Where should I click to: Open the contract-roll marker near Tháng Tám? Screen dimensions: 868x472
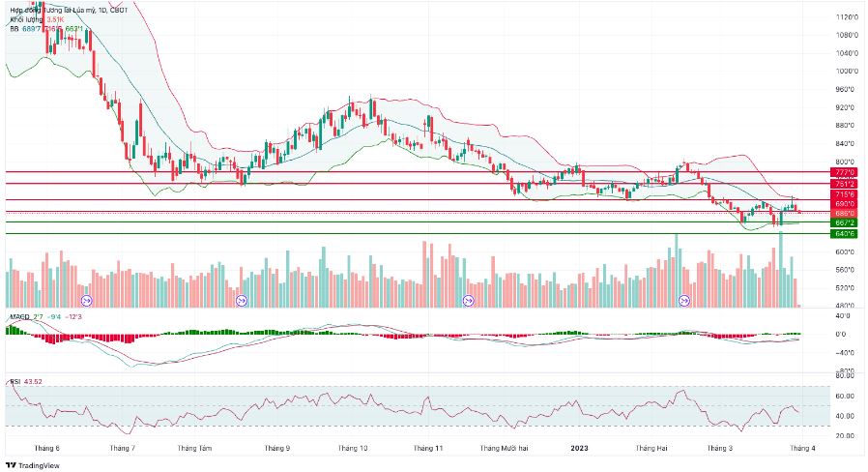pyautogui.click(x=242, y=301)
